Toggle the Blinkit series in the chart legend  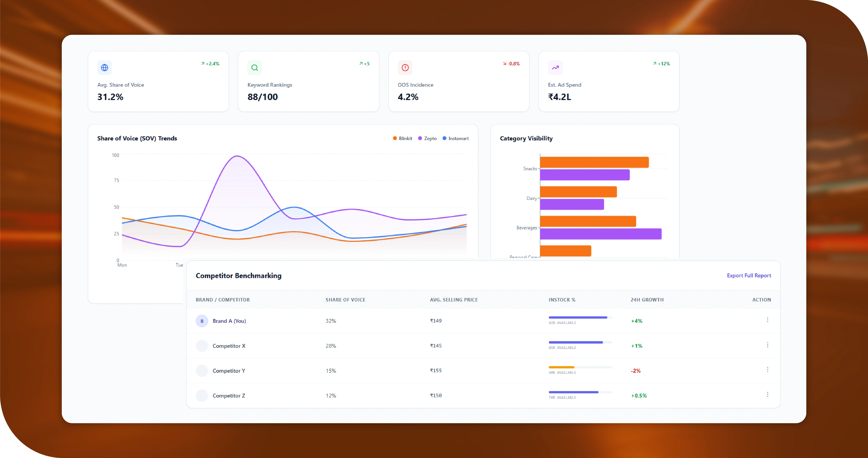(x=402, y=139)
